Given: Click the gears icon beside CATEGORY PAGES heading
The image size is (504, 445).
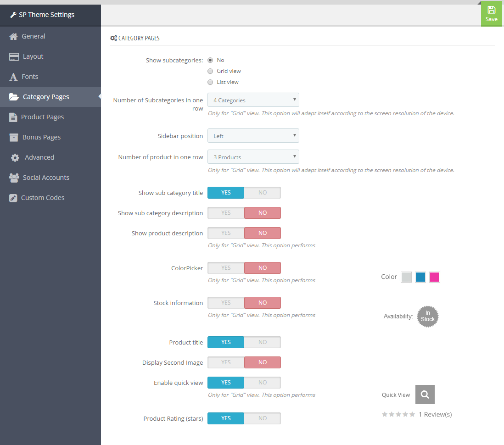Looking at the screenshot, I should click(113, 38).
